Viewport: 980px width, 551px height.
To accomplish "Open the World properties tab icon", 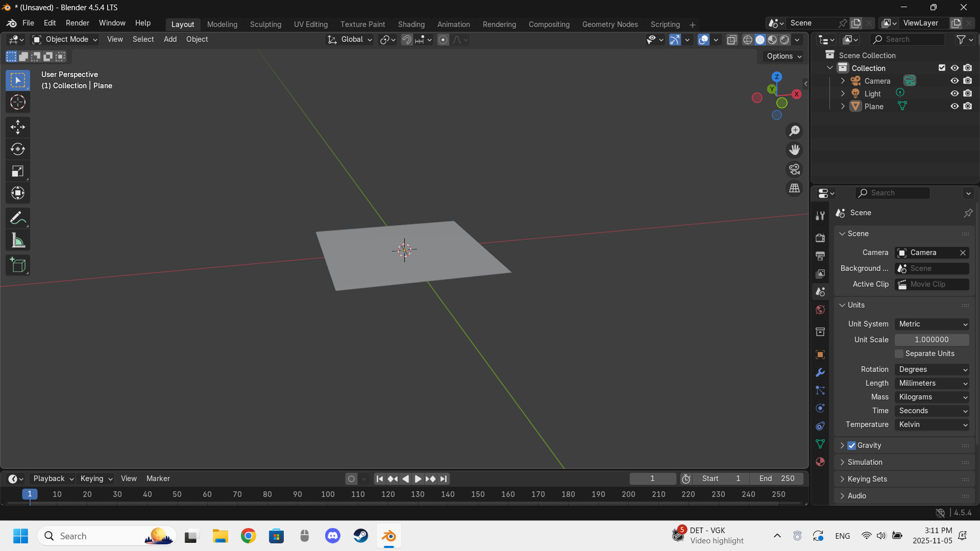I will (x=820, y=310).
